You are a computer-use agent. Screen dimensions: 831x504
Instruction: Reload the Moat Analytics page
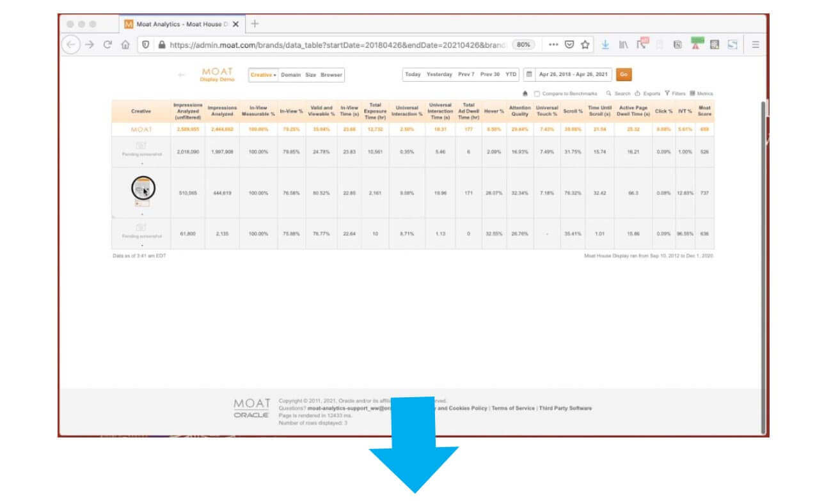[108, 45]
